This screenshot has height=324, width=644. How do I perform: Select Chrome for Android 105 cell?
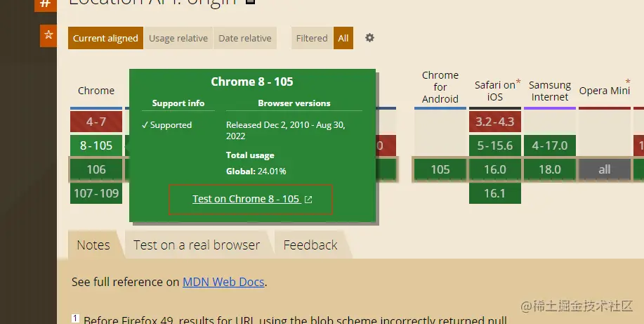pyautogui.click(x=440, y=169)
